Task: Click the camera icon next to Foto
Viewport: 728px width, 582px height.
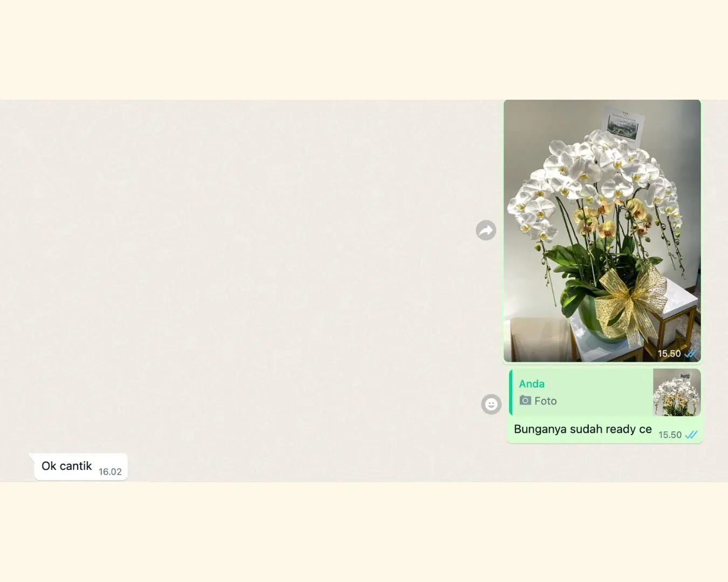Action: coord(525,400)
